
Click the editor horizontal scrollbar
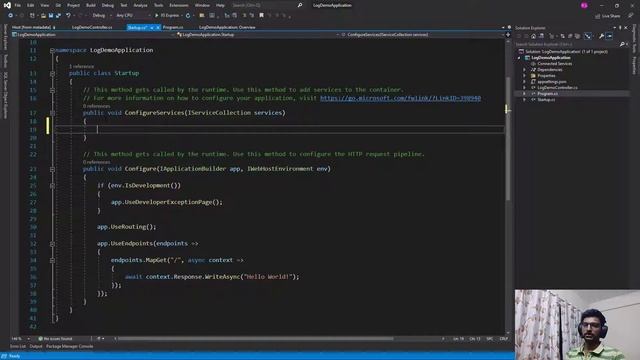pyautogui.click(x=256, y=338)
